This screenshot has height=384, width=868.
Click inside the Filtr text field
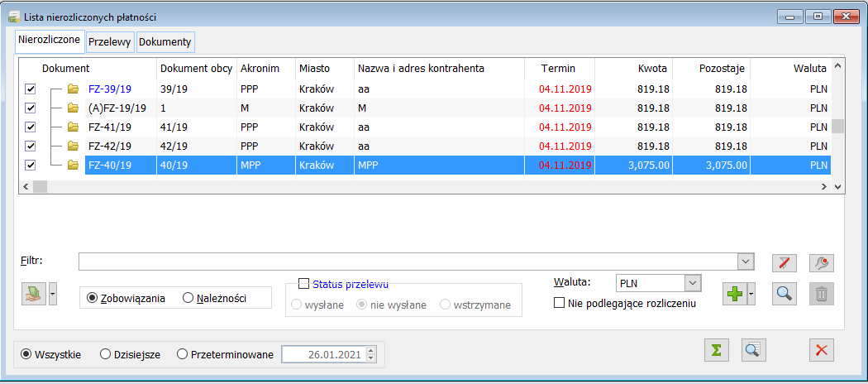click(x=408, y=262)
